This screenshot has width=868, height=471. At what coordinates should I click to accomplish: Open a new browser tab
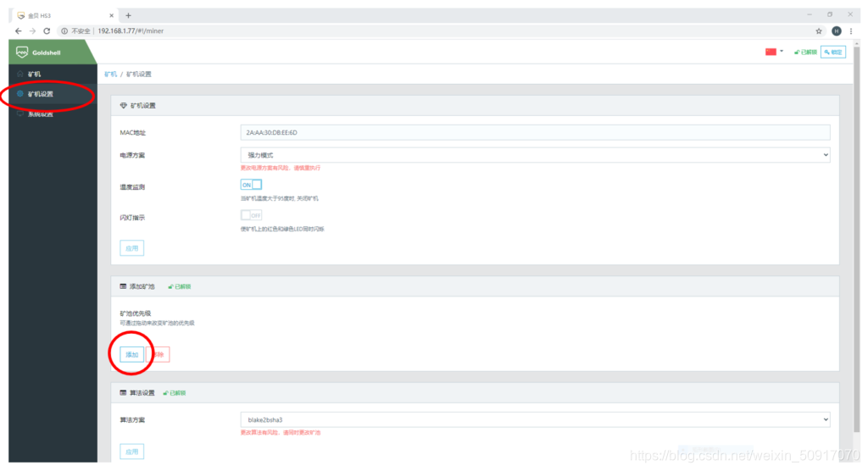[x=129, y=15]
